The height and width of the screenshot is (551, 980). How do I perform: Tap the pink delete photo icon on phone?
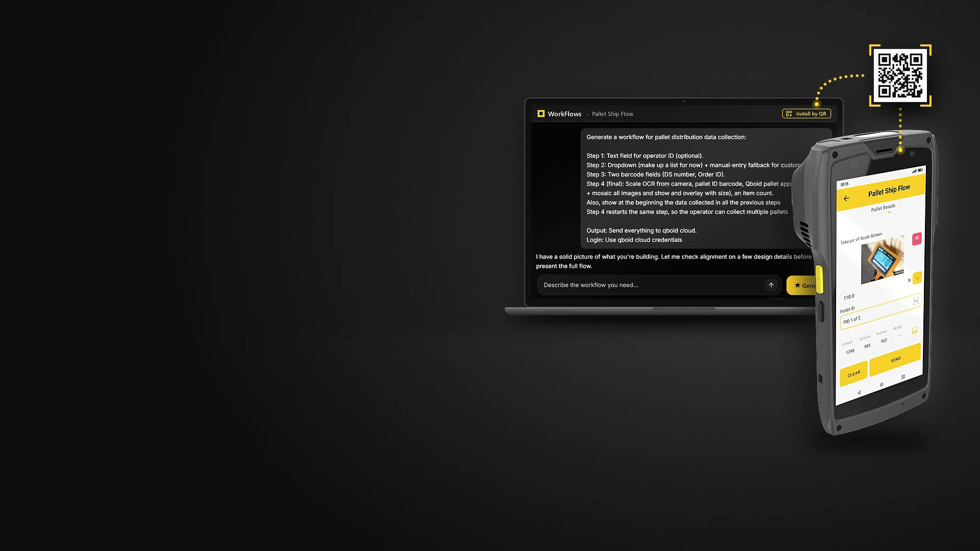[917, 239]
